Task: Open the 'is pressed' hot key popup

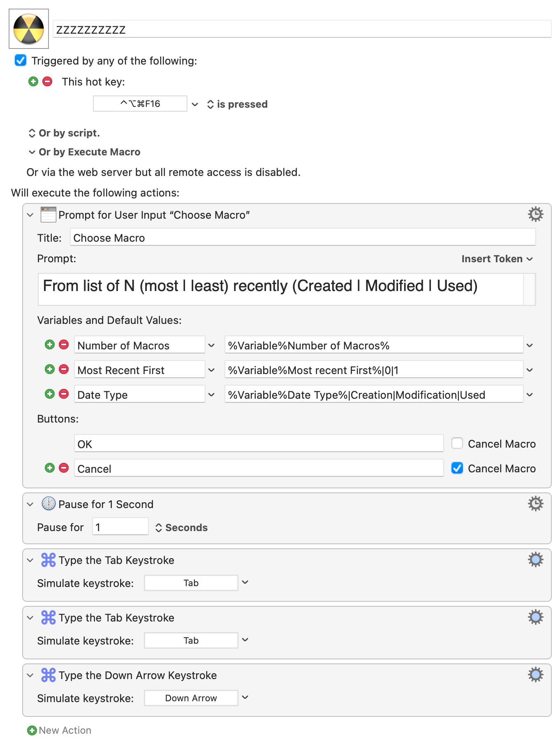Action: point(237,104)
